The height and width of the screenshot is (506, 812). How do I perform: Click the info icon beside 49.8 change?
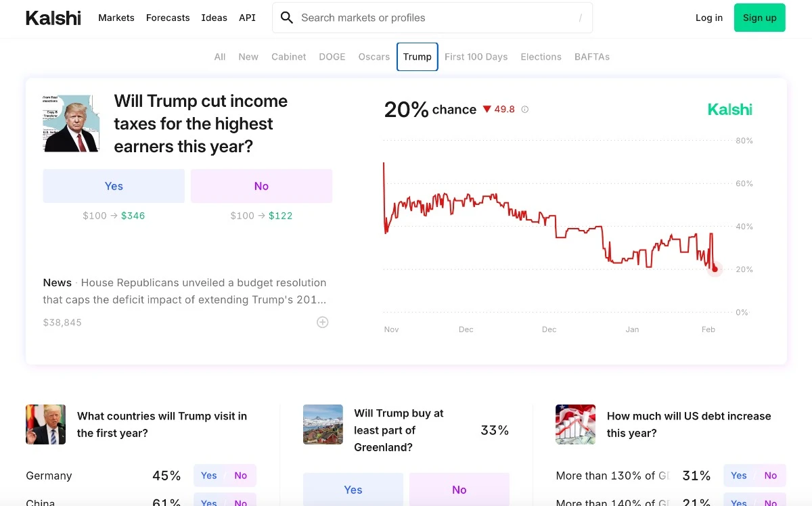(524, 110)
